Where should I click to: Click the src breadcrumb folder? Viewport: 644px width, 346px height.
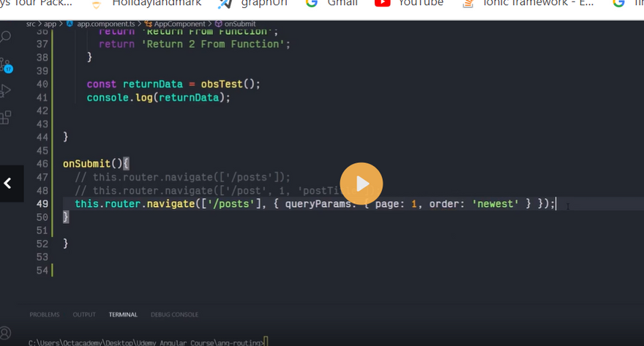pyautogui.click(x=31, y=23)
